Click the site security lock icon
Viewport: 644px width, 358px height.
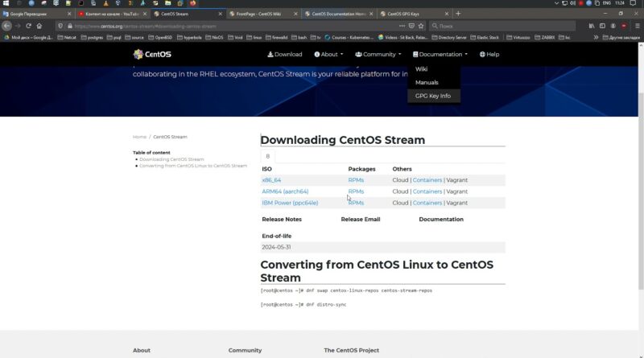[x=70, y=26]
